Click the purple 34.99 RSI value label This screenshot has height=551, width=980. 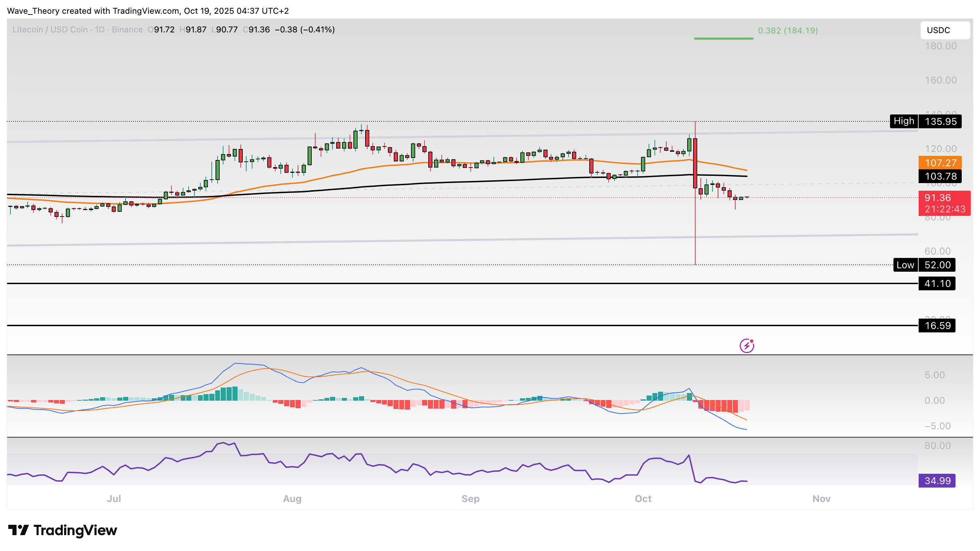coord(937,481)
